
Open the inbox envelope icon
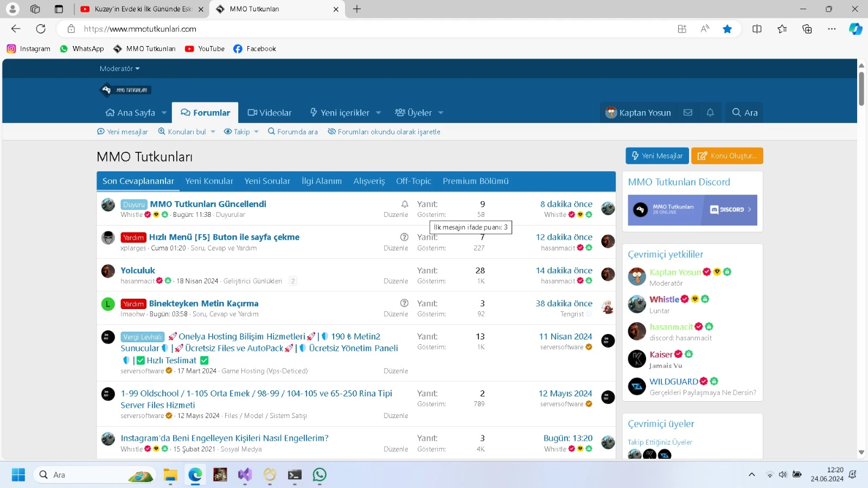(x=688, y=112)
